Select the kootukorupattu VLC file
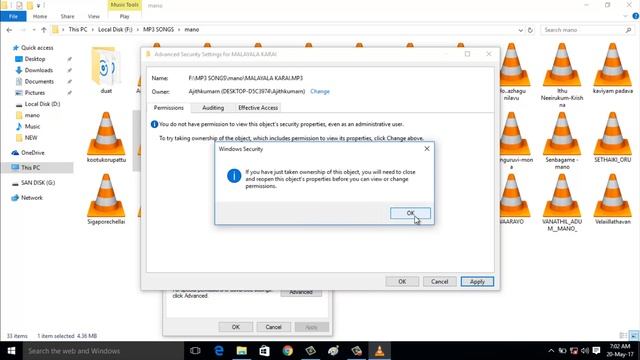 coord(106,137)
